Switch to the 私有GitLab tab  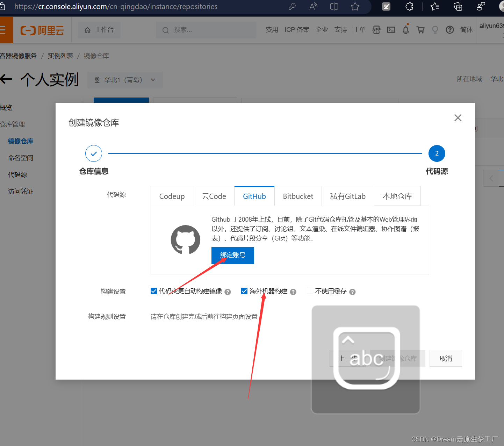point(348,196)
